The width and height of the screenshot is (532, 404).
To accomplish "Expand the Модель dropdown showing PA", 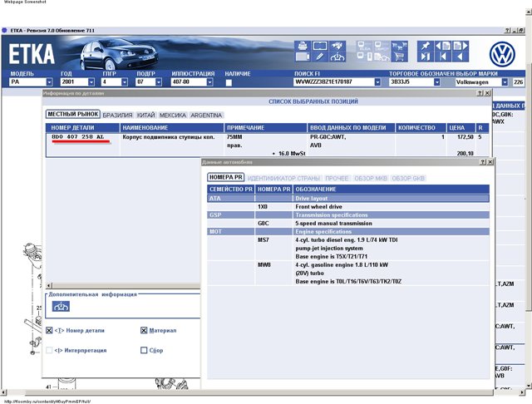I will (50, 82).
